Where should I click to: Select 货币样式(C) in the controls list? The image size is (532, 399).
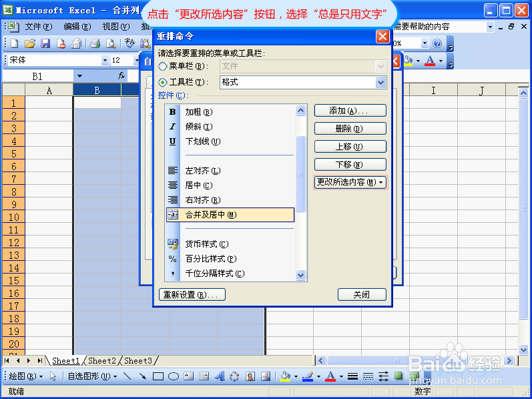click(230, 244)
